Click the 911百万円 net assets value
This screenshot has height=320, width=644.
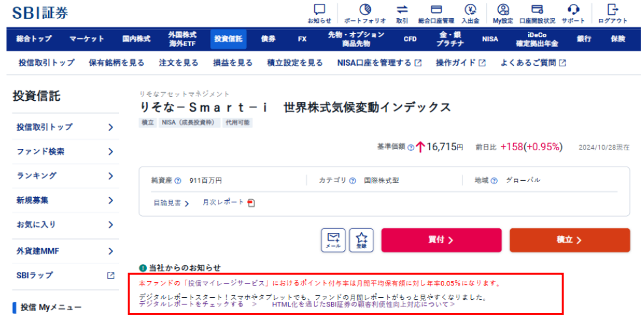[x=206, y=180]
